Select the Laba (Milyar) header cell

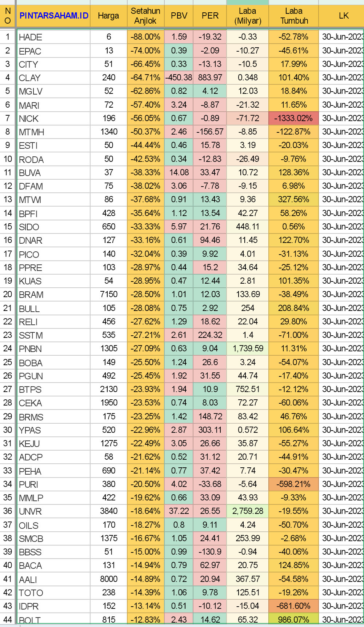point(248,16)
